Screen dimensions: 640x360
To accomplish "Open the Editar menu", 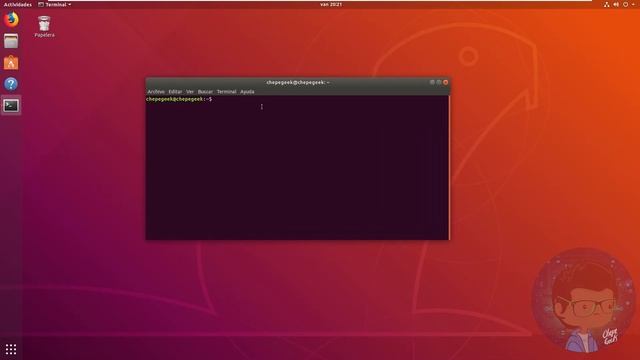I will (x=175, y=92).
